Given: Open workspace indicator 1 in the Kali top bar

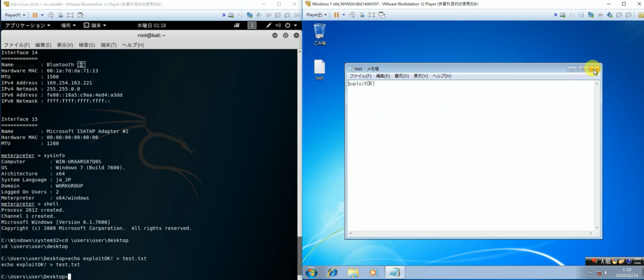Looking at the screenshot, I should [x=252, y=26].
